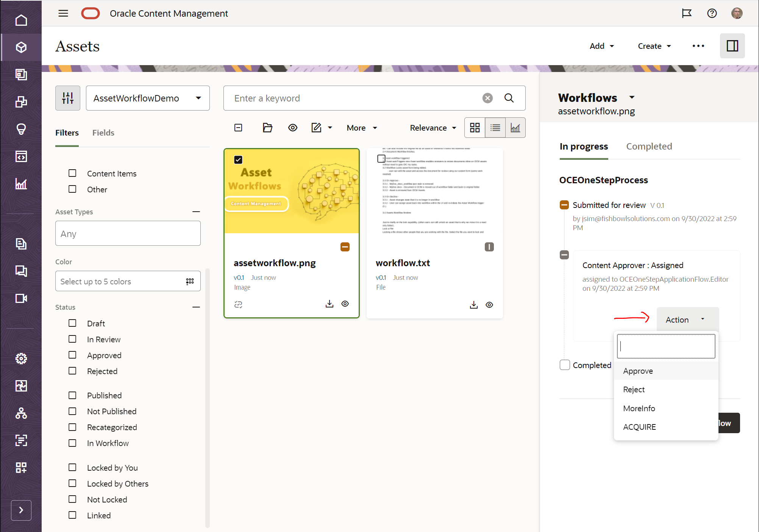
Task: Open the gear Settings sidebar icon
Action: (21, 359)
